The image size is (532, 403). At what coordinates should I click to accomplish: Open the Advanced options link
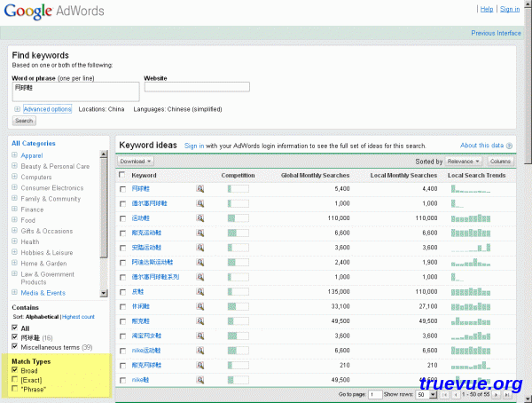(47, 109)
